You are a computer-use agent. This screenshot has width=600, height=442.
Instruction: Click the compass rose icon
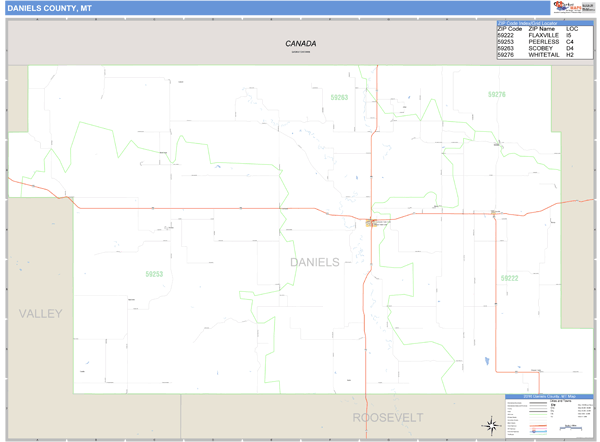(491, 425)
